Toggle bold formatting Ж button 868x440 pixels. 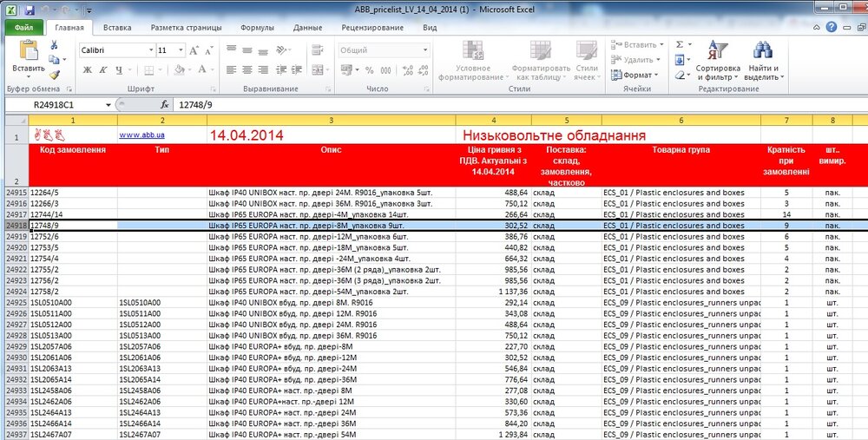click(x=85, y=70)
